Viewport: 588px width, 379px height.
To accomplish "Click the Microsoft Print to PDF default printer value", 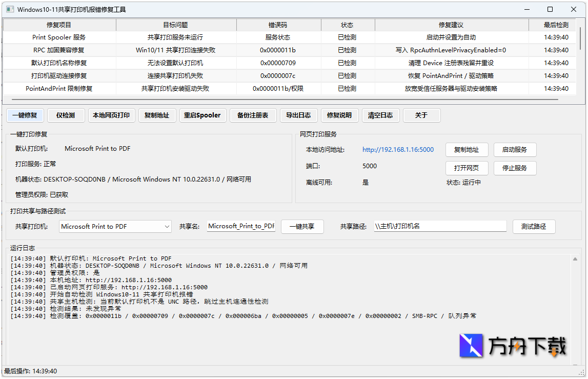I will [97, 149].
